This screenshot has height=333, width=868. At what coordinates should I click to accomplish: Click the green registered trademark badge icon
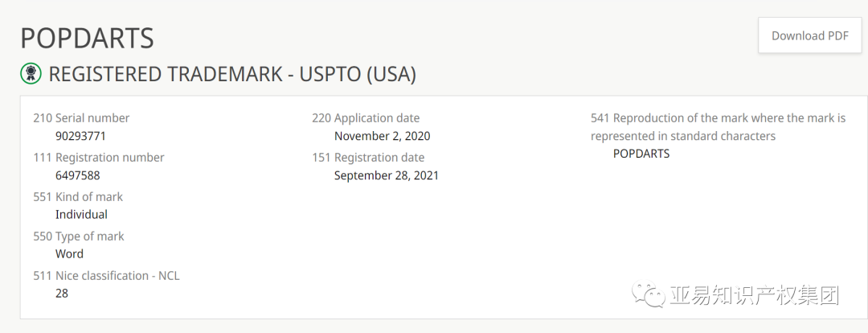point(31,74)
